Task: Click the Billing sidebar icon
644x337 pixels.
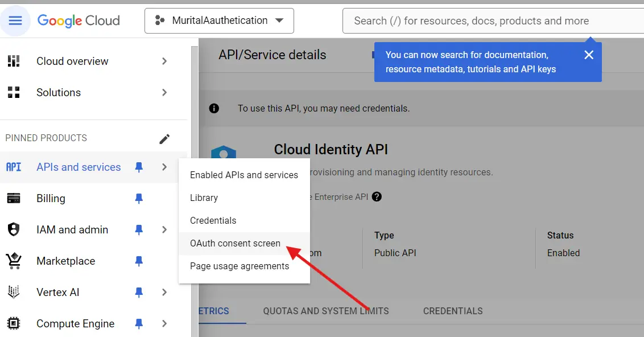Action: click(x=15, y=198)
